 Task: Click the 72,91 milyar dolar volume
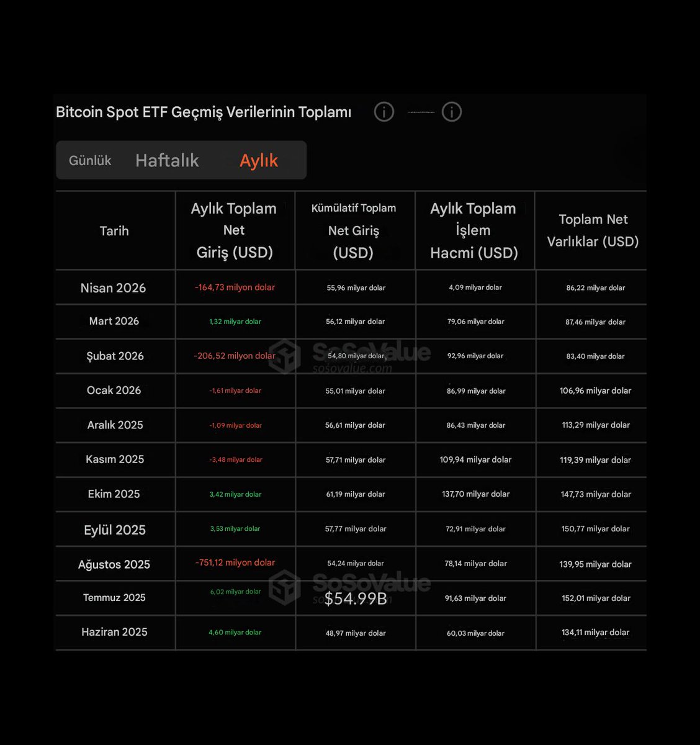475,529
